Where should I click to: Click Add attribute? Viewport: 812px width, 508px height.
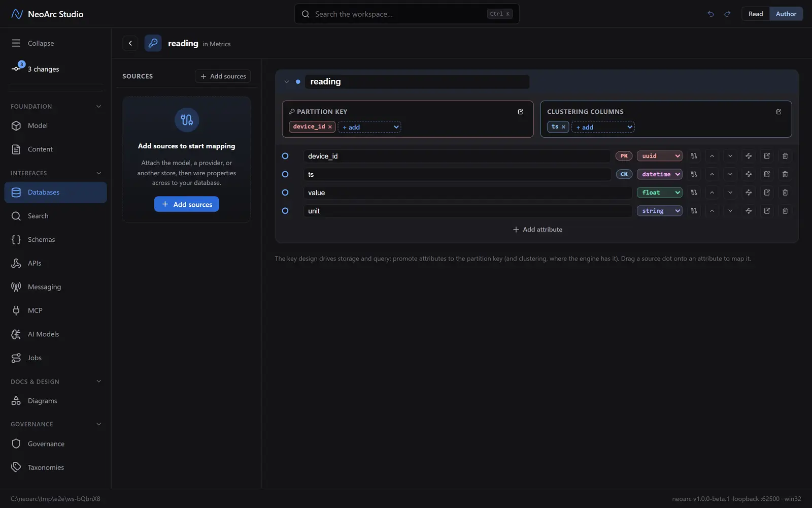(537, 230)
